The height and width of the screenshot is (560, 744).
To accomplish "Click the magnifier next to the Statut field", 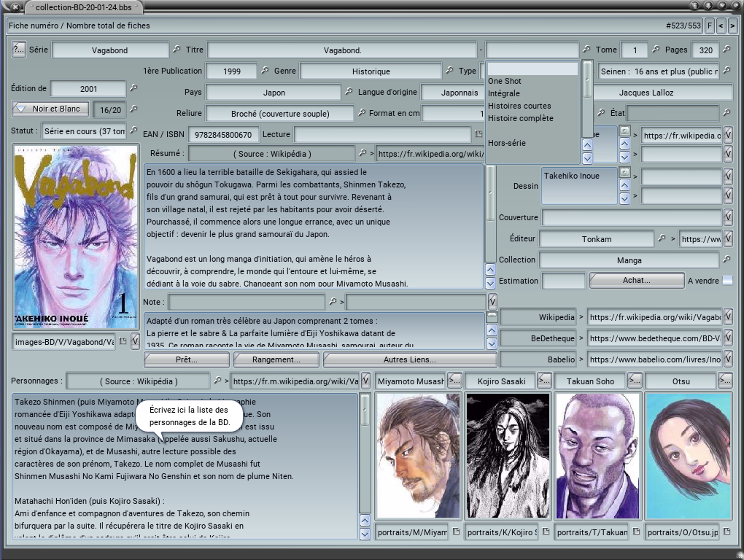I will [133, 130].
